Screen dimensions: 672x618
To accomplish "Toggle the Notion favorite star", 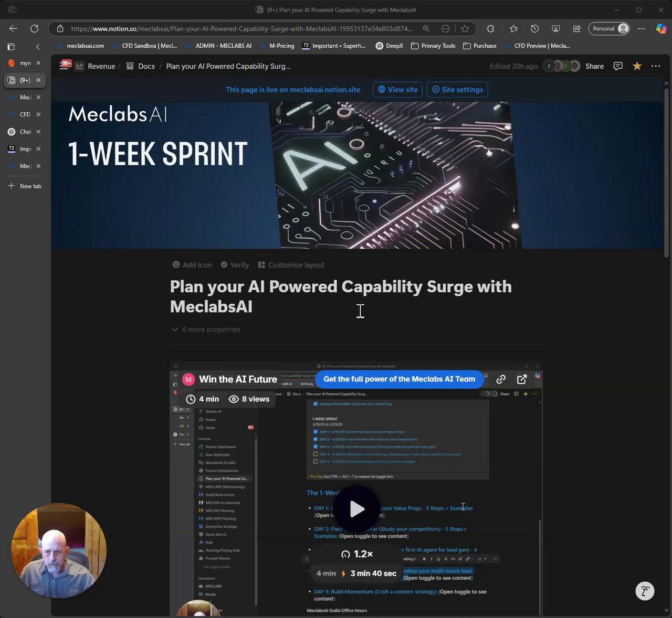I will tap(637, 66).
